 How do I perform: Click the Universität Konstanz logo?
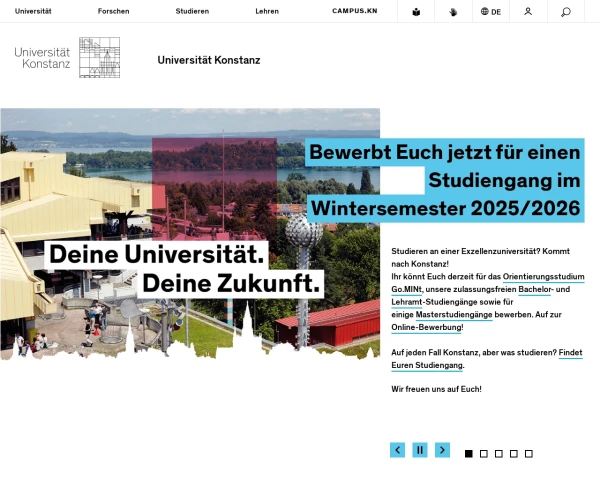pos(67,58)
